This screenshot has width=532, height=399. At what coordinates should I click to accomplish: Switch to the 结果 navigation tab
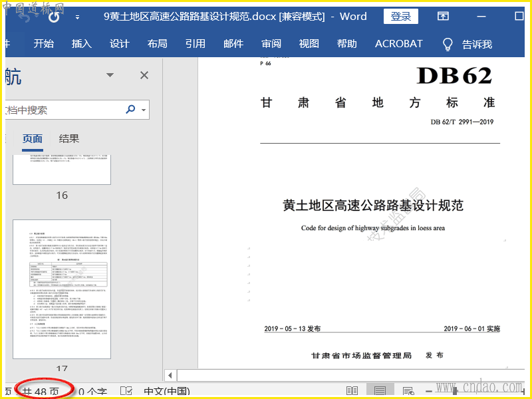[69, 138]
